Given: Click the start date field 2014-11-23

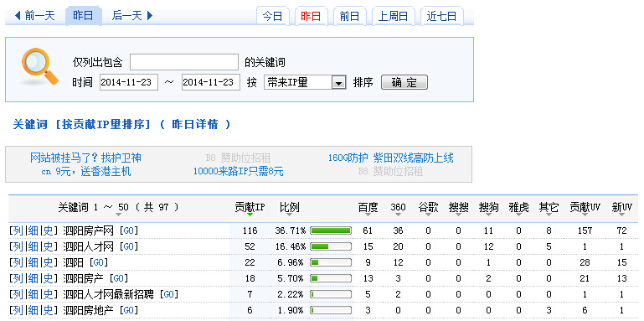Looking at the screenshot, I should coord(129,82).
